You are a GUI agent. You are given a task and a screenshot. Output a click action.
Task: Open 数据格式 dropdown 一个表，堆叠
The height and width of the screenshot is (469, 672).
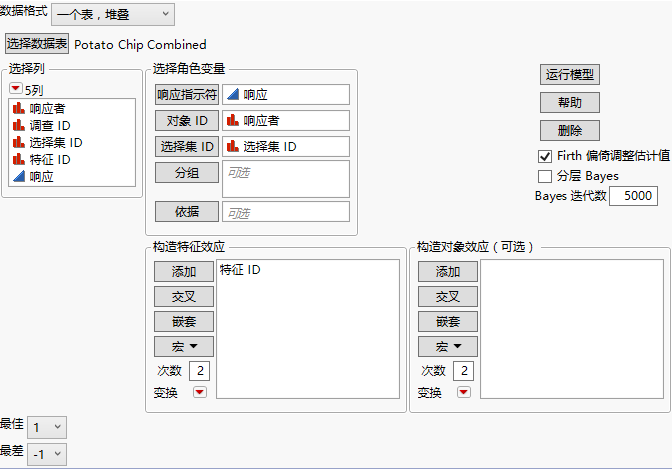click(113, 15)
